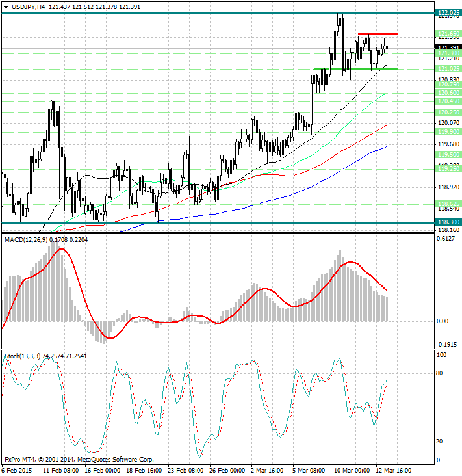Click the 2 Mar 16:00 time label
The width and height of the screenshot is (462, 476).
pyautogui.click(x=267, y=471)
